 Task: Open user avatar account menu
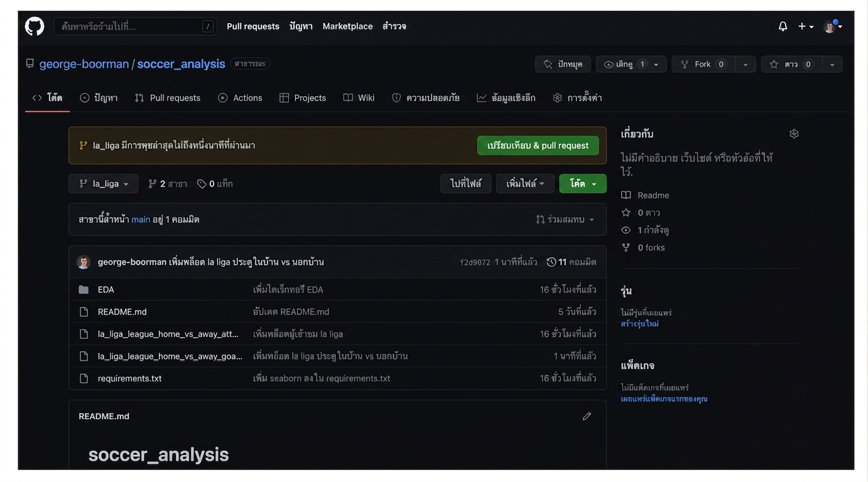pos(833,26)
